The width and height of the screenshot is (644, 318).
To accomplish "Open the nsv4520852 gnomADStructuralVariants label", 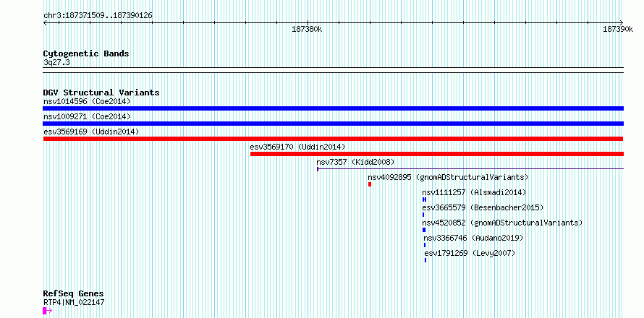I will click(x=502, y=223).
